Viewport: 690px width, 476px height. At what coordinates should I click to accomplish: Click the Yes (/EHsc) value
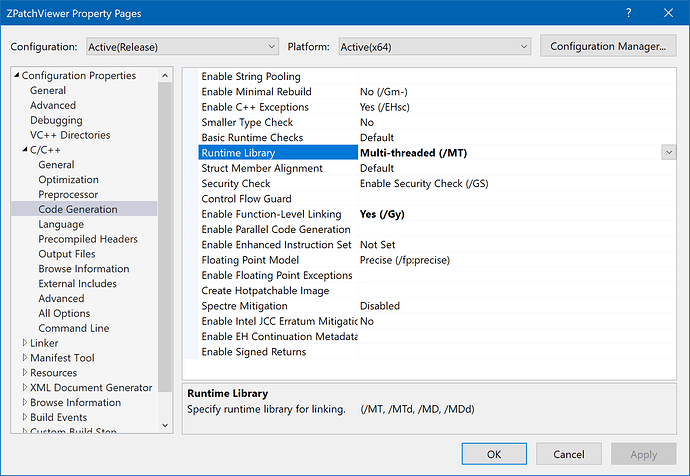point(385,107)
